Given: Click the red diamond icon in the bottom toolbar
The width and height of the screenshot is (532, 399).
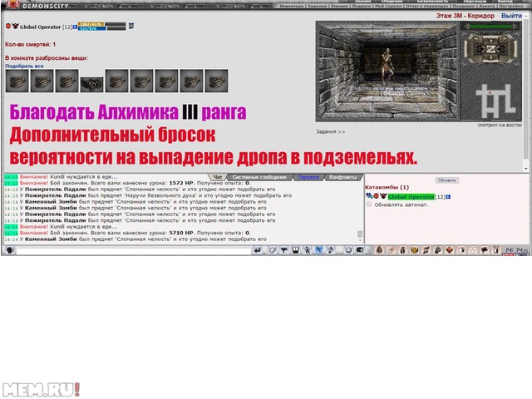Looking at the screenshot, I should click(x=449, y=250).
